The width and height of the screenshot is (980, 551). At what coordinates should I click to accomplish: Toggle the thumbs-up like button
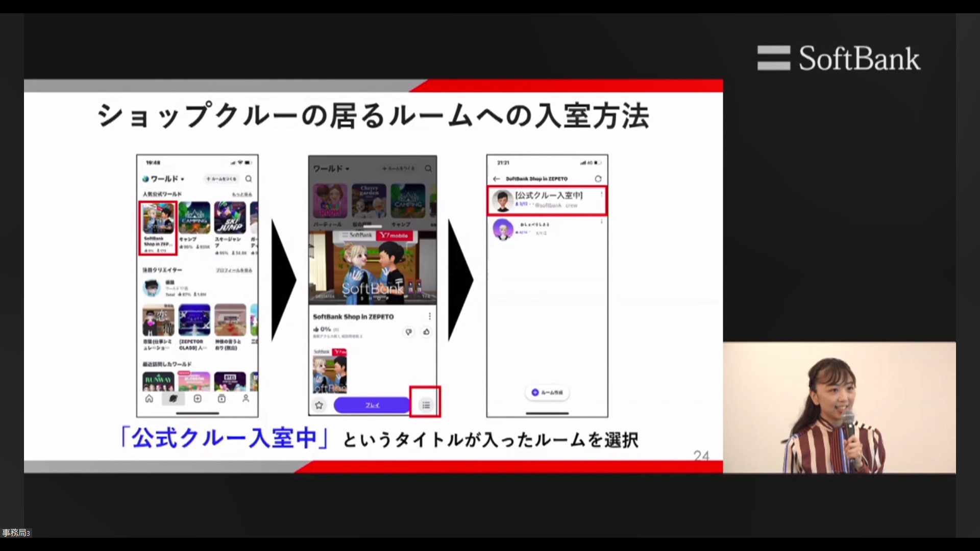click(426, 332)
